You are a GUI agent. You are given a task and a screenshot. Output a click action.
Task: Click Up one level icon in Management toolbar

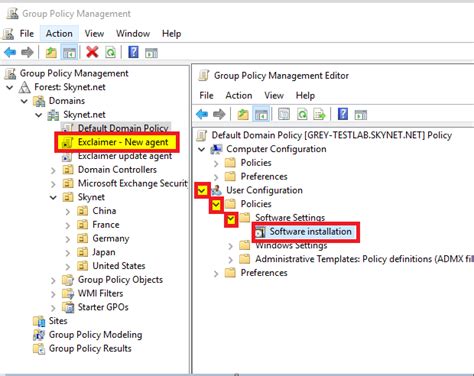(x=51, y=52)
